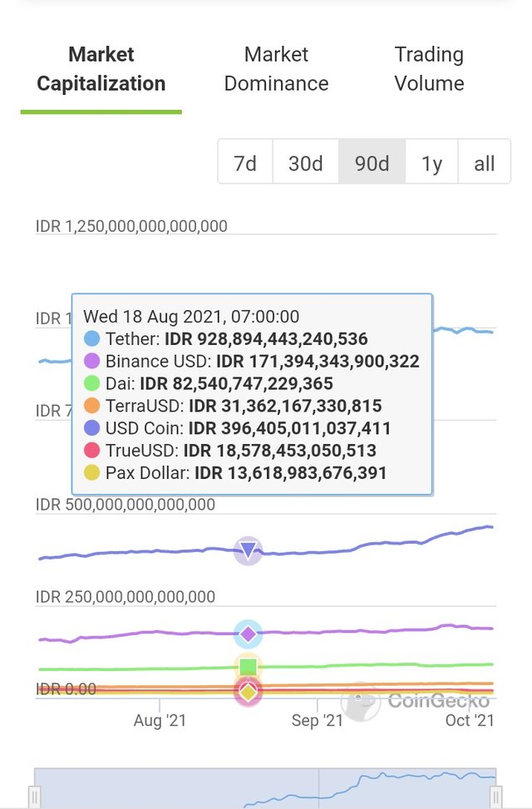Click the Dai green legend dot
Screen dimensions: 532x809
91,383
